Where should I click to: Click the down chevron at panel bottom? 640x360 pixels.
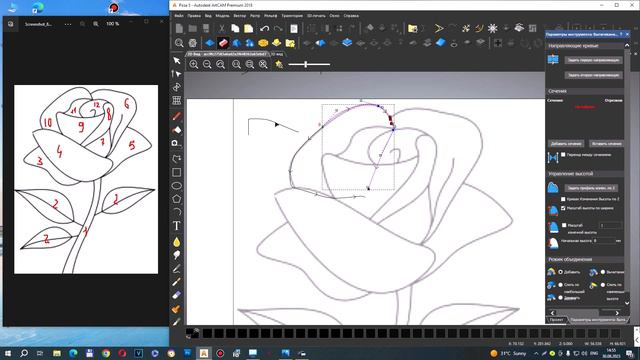(627, 303)
